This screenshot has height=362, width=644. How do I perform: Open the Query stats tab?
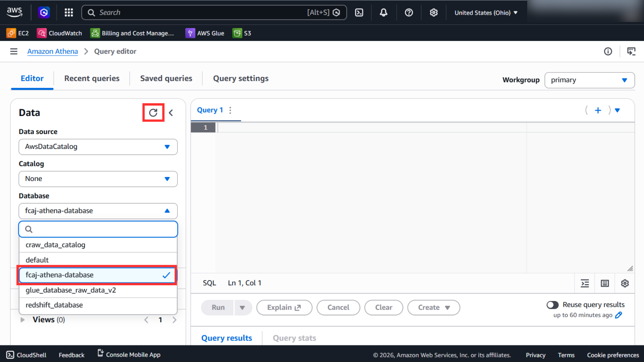(294, 338)
